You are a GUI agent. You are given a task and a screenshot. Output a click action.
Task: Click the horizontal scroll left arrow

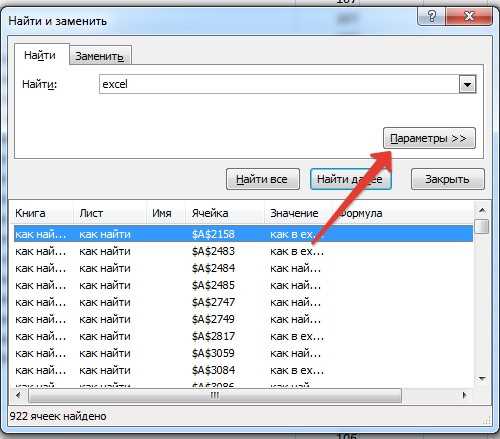pyautogui.click(x=18, y=396)
